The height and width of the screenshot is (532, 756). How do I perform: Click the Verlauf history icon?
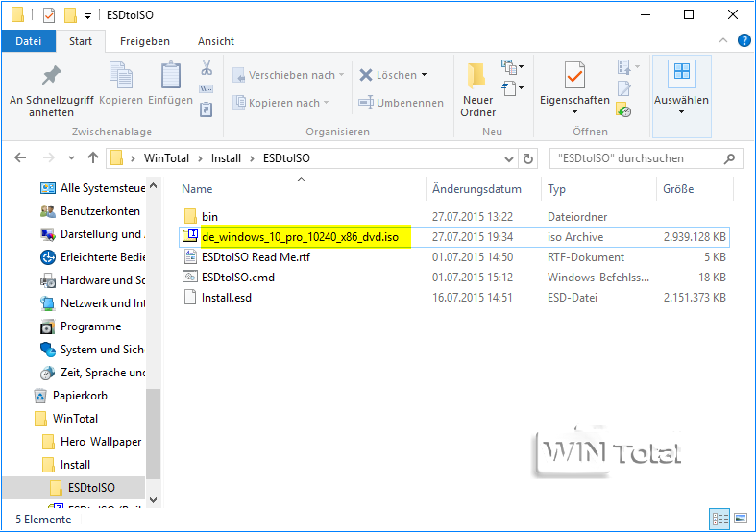623,109
